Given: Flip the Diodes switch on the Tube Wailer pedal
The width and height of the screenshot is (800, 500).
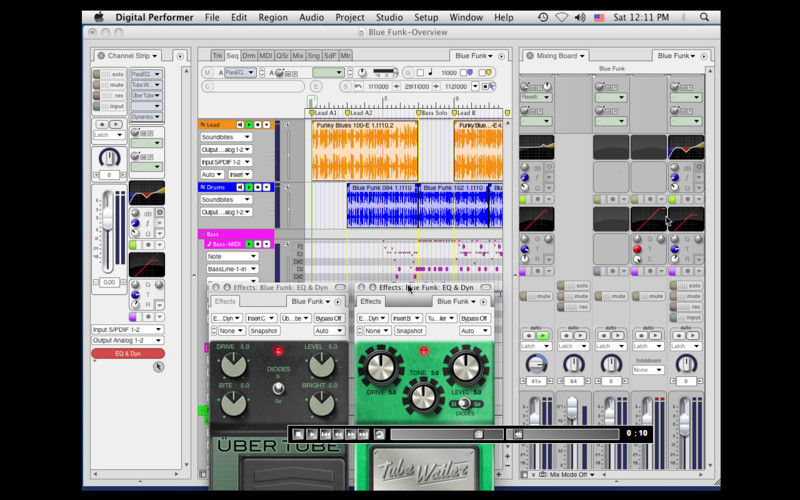Looking at the screenshot, I should 463,404.
